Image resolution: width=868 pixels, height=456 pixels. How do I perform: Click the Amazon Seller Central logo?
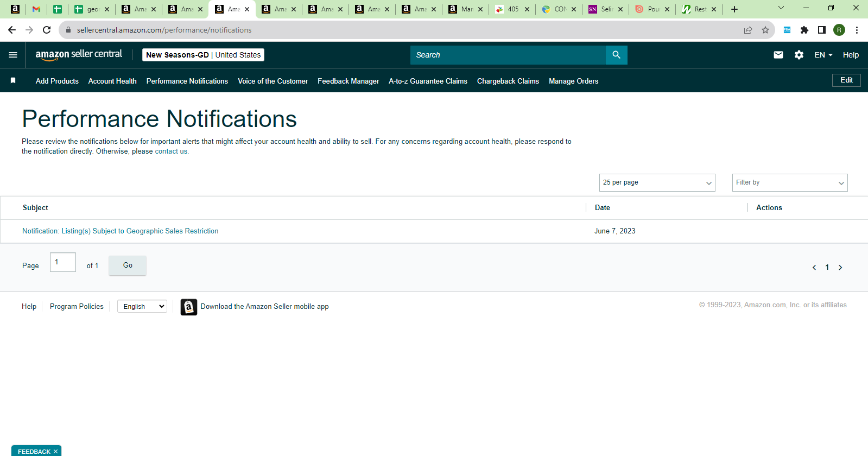click(x=79, y=54)
